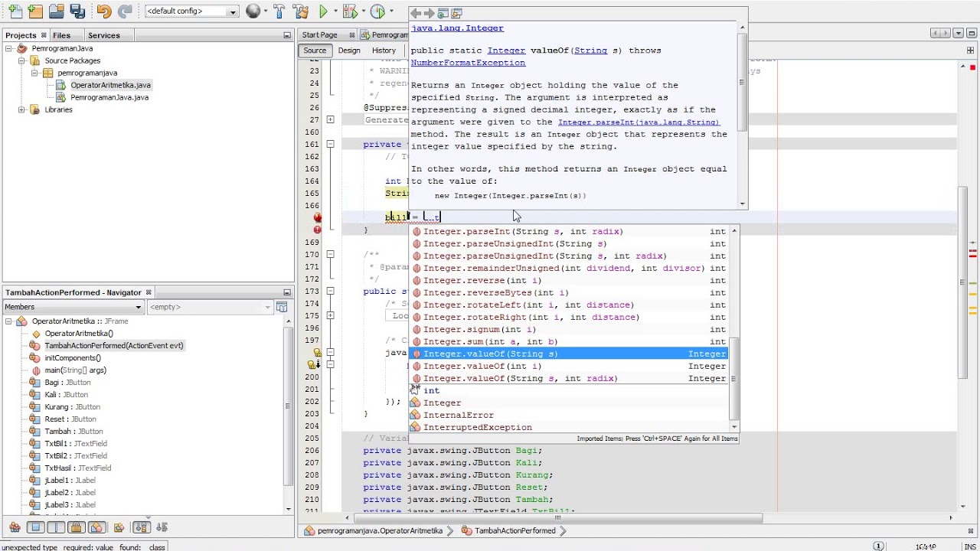Click the Build Project hammer icon

point(279,11)
